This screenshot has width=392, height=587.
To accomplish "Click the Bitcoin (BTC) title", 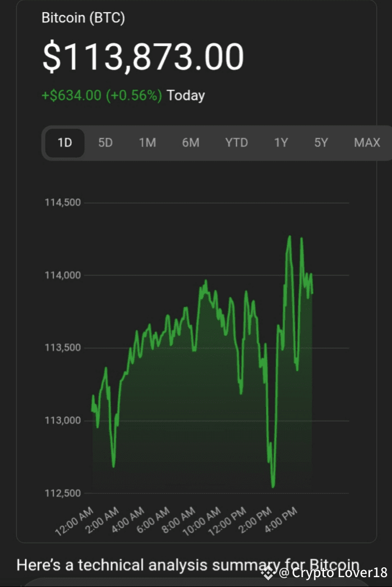I will click(83, 18).
